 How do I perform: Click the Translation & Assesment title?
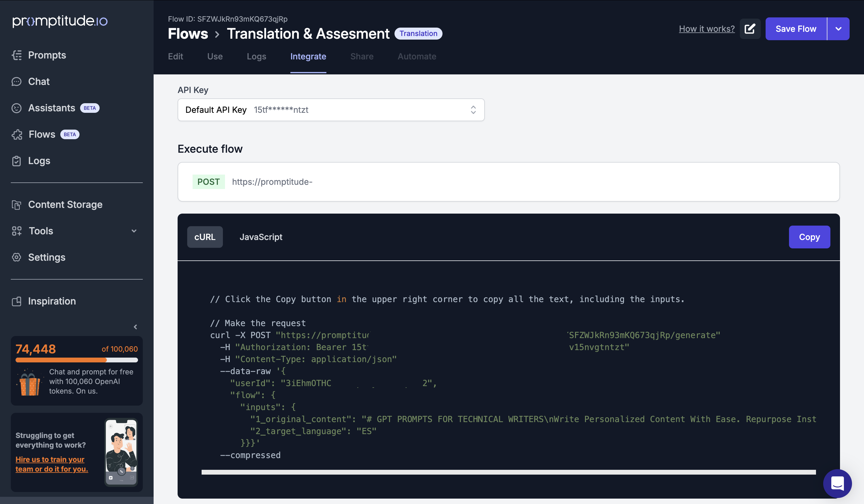pyautogui.click(x=308, y=34)
